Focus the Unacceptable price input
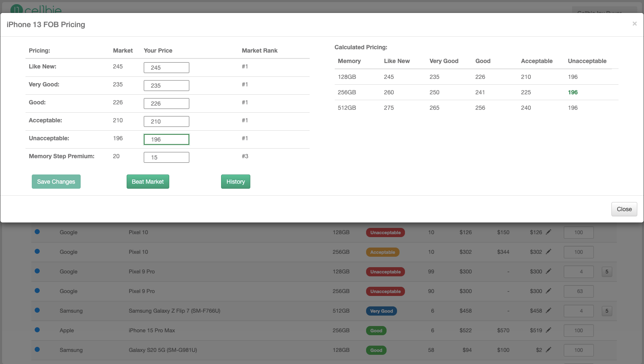 [166, 139]
